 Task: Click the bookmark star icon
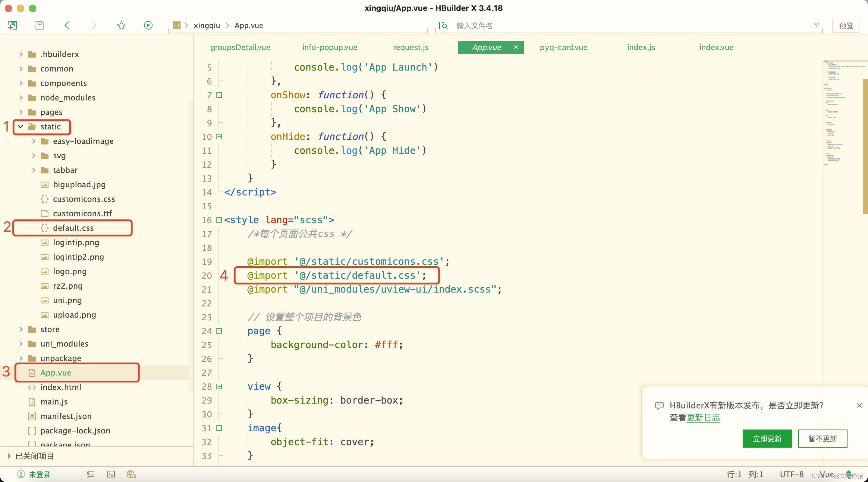click(121, 25)
